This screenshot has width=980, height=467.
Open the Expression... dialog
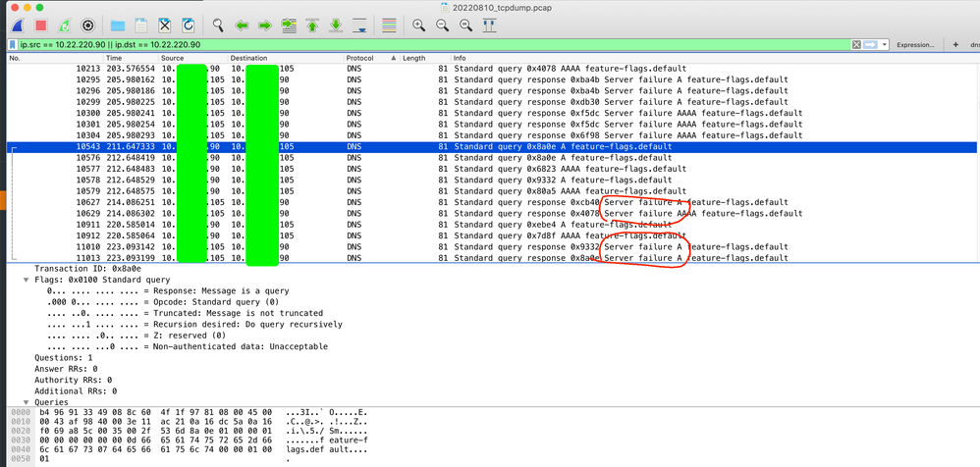915,45
